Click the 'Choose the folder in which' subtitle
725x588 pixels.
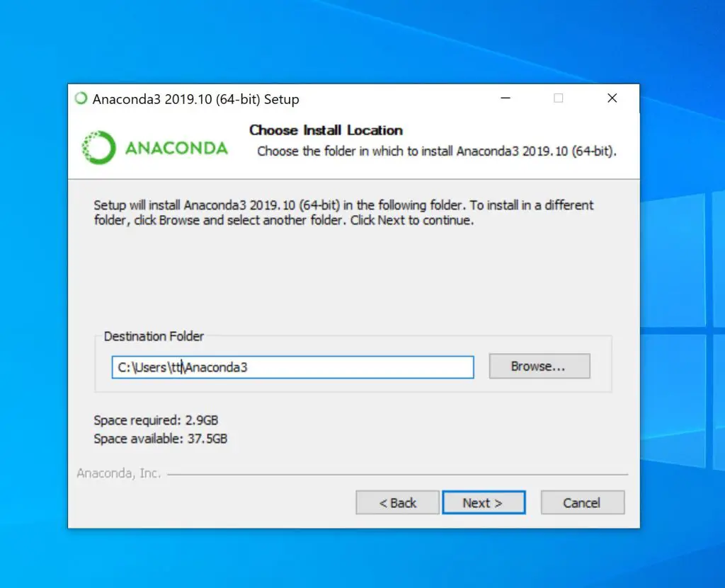(437, 151)
